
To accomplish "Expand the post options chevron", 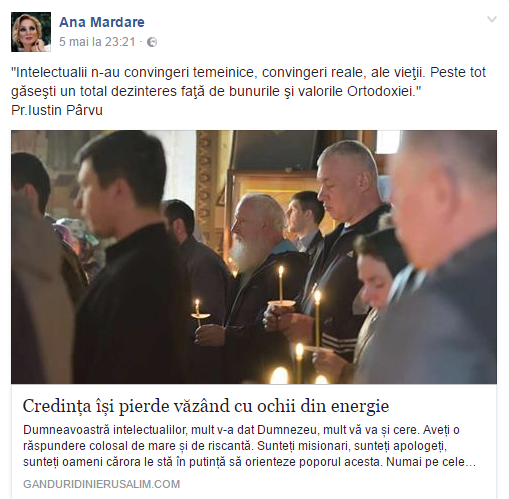I will coord(492,19).
